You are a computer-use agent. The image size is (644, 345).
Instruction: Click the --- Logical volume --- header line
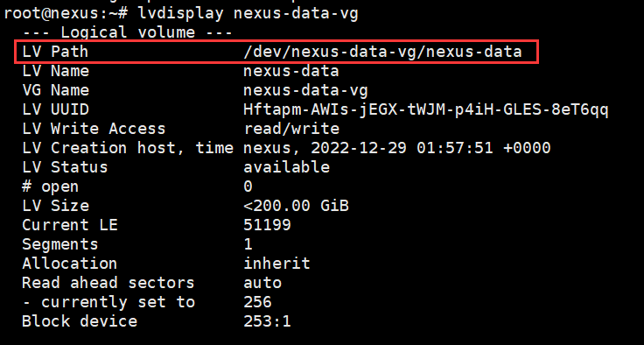coord(128,32)
